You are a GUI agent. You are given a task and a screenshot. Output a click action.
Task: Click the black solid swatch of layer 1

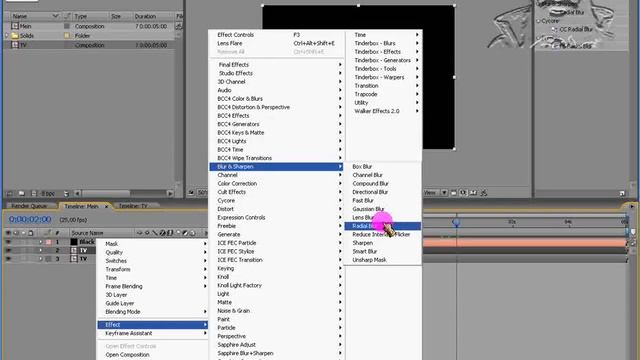pos(74,242)
